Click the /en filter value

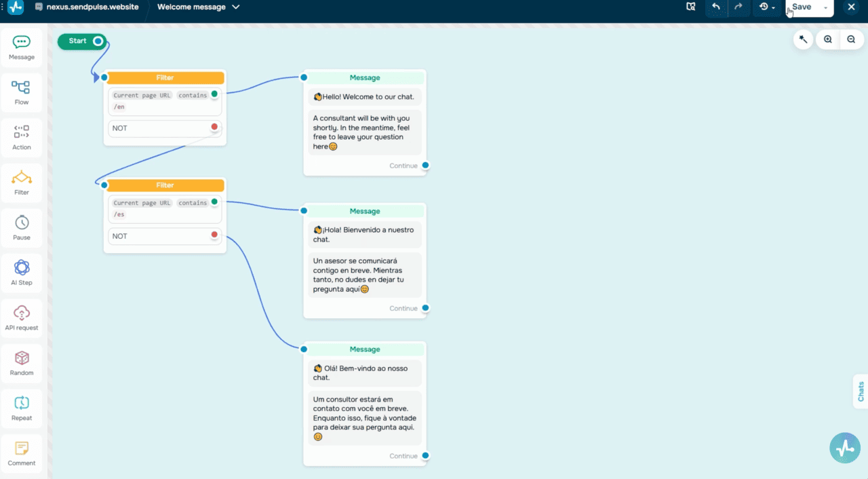[119, 107]
